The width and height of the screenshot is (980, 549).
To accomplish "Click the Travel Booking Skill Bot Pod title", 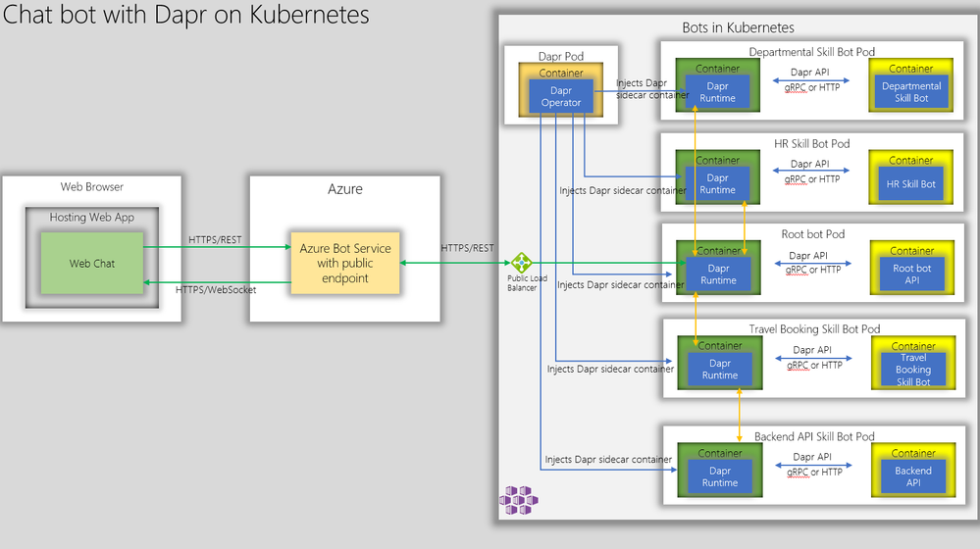I will click(x=814, y=329).
